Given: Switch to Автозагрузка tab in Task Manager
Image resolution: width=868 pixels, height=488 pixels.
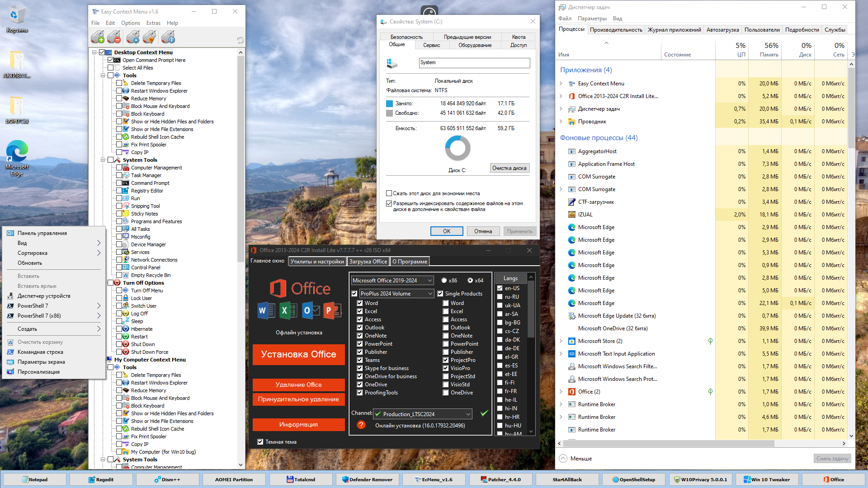Looking at the screenshot, I should click(x=722, y=30).
